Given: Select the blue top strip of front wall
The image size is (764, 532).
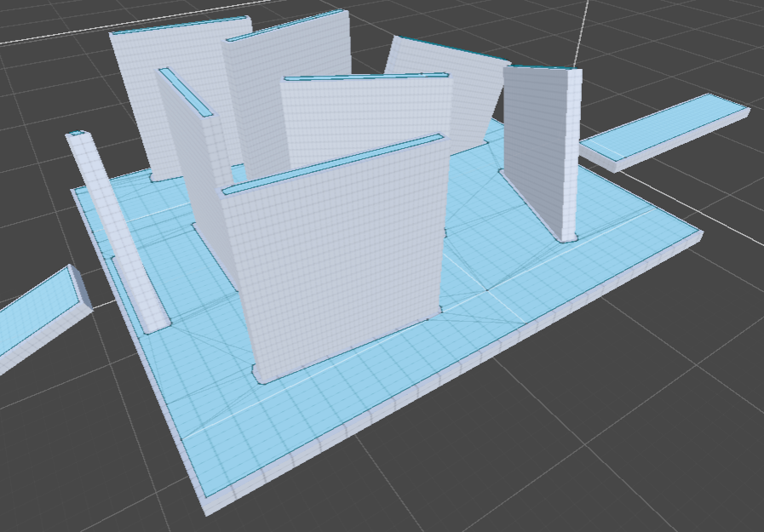Looking at the screenshot, I should 332,163.
